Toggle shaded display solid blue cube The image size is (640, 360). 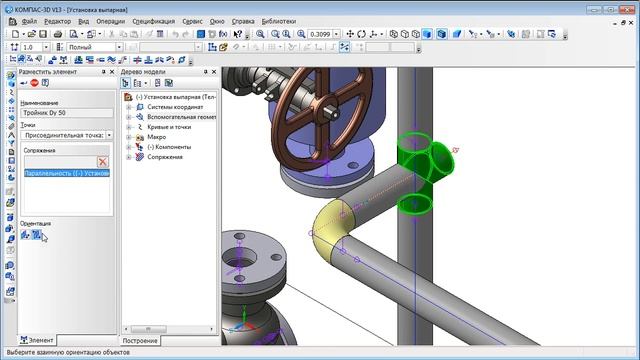[x=427, y=34]
